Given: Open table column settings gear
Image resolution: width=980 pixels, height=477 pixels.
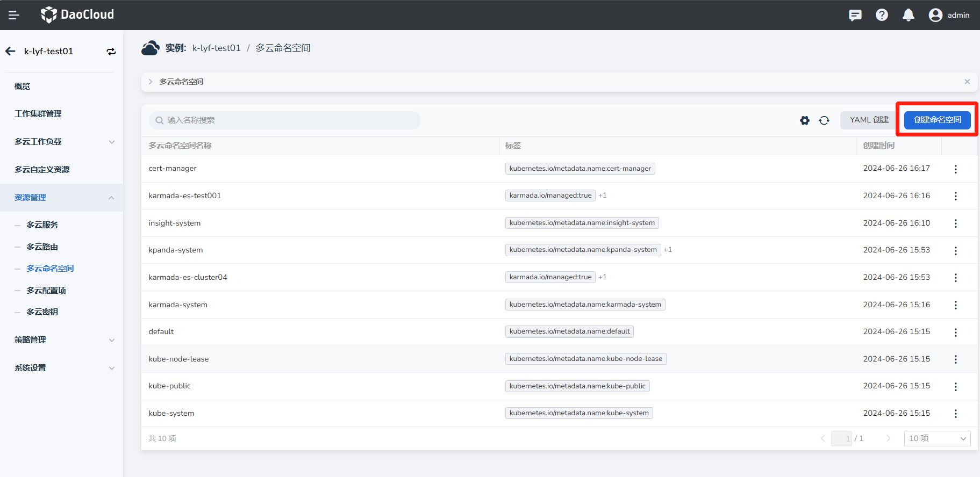Looking at the screenshot, I should 804,120.
